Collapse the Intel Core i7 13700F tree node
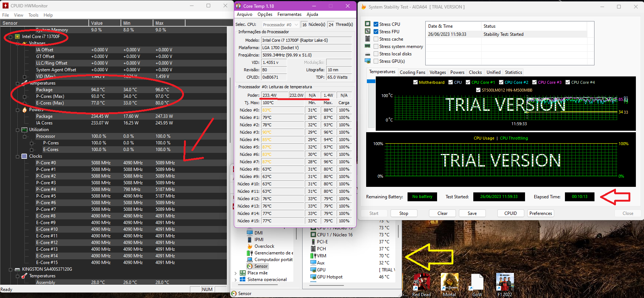Image resolution: width=644 pixels, height=298 pixels. (11, 37)
